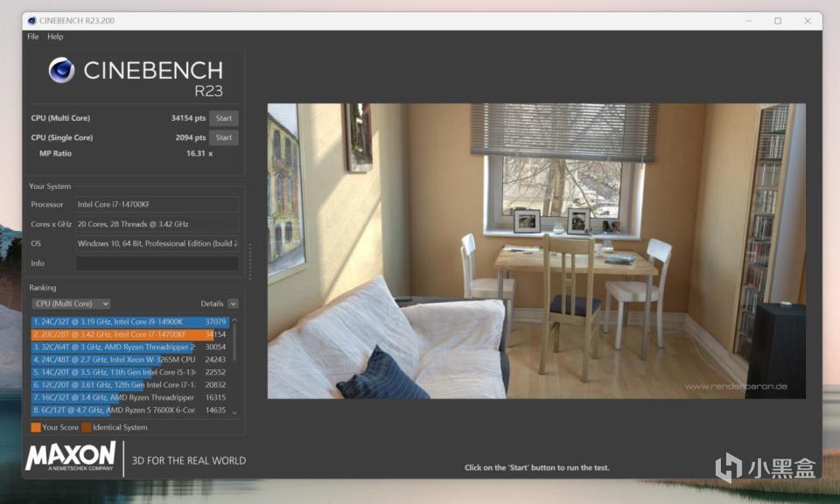Open the CPU (Multi Core) ranking dropdown
This screenshot has height=504, width=840.
(71, 304)
